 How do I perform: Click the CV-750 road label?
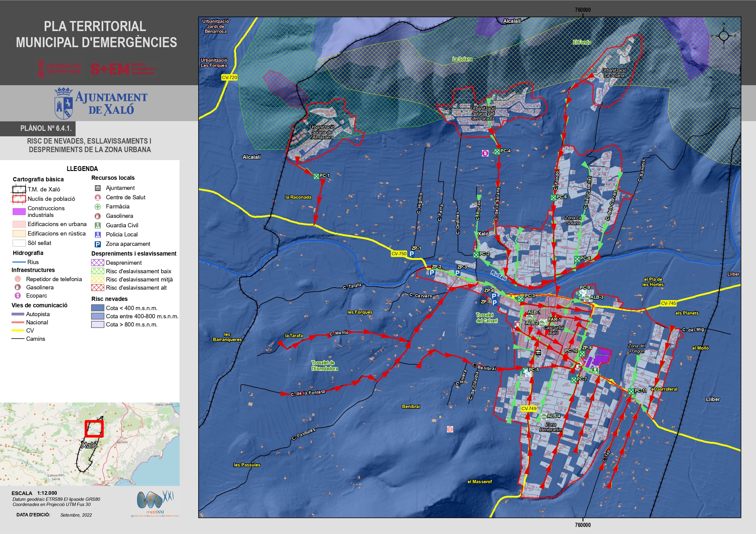pyautogui.click(x=399, y=254)
